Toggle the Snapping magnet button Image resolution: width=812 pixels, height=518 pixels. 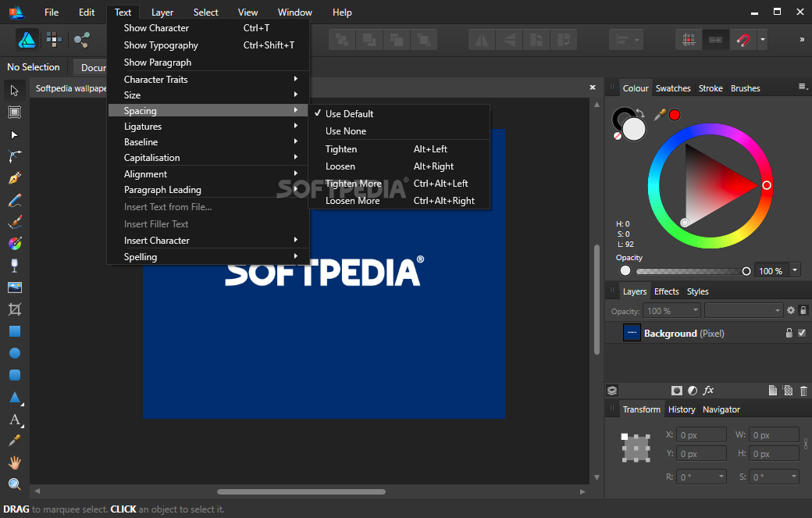(x=743, y=40)
